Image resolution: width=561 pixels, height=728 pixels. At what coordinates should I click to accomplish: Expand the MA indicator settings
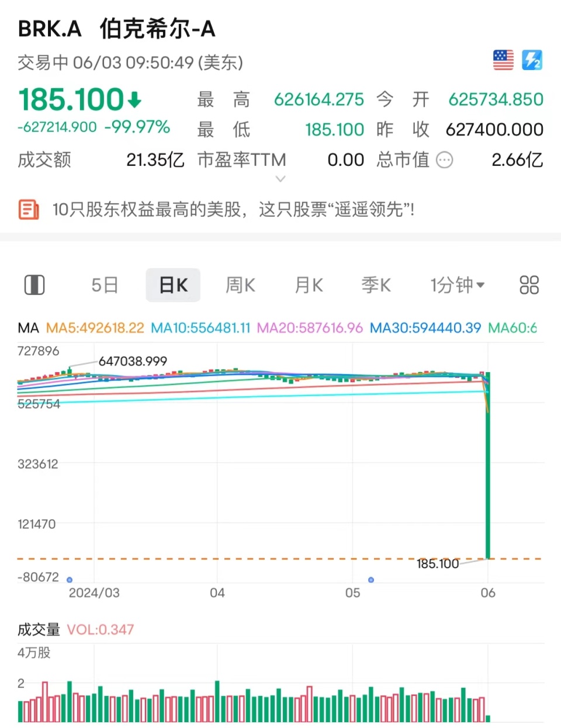point(27,328)
